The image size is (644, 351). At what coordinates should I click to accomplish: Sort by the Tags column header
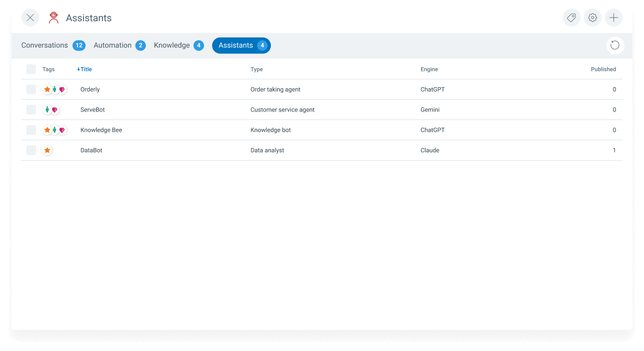pos(49,69)
